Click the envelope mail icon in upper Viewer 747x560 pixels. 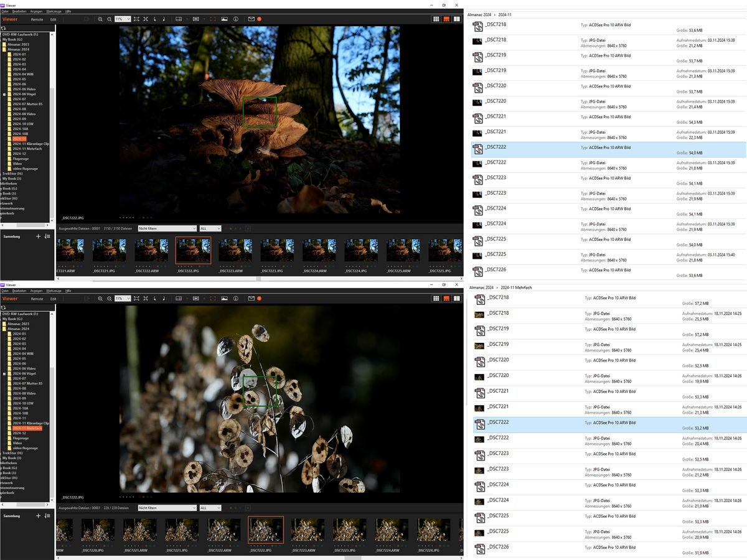pos(251,19)
